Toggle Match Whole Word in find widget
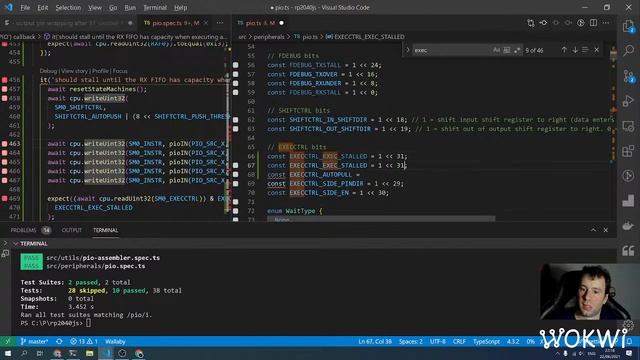640x360 pixels. 507,50
